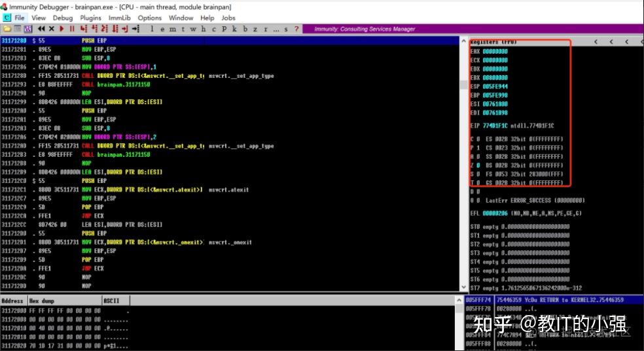This screenshot has height=351, width=644.
Task: Open the Debug menu
Action: pyautogui.click(x=62, y=18)
